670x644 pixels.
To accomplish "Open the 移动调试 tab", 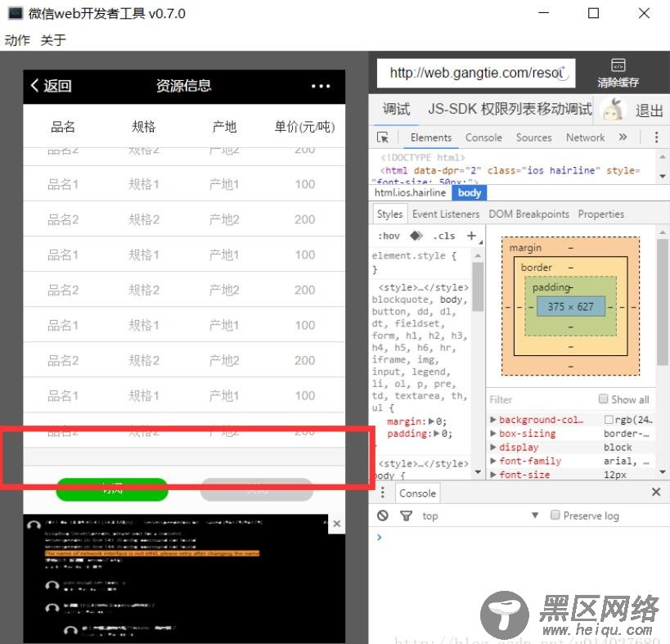I will (x=564, y=109).
